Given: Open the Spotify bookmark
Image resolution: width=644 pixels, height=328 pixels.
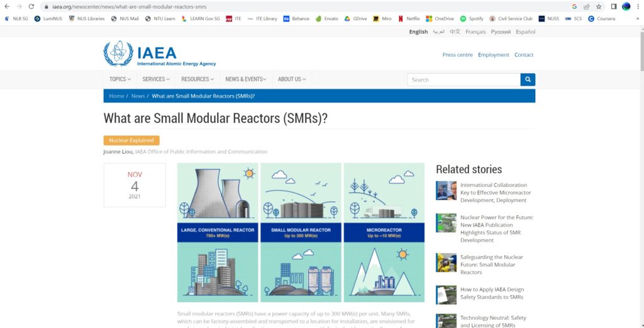Looking at the screenshot, I should [472, 19].
